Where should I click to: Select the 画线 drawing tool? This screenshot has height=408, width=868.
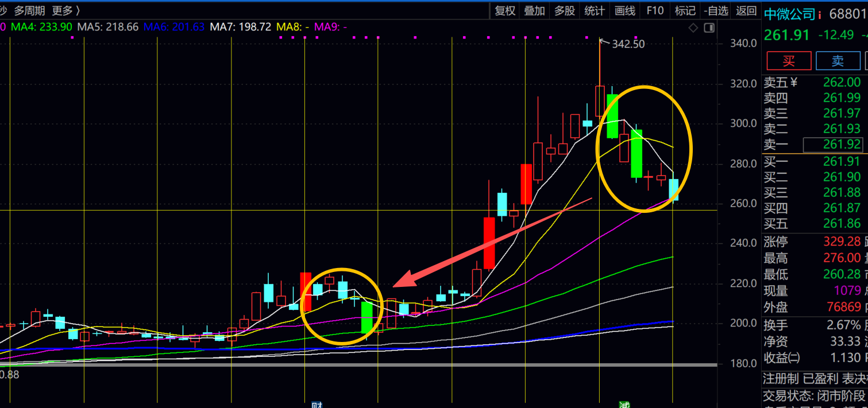[625, 10]
